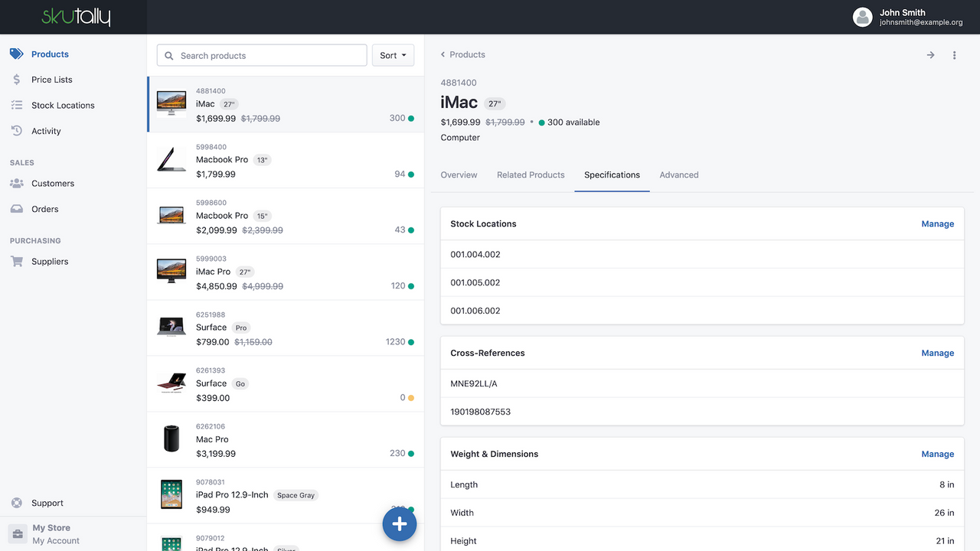Screen dimensions: 980x551
Task: Click johnsmith@example.org email
Action: click(921, 23)
